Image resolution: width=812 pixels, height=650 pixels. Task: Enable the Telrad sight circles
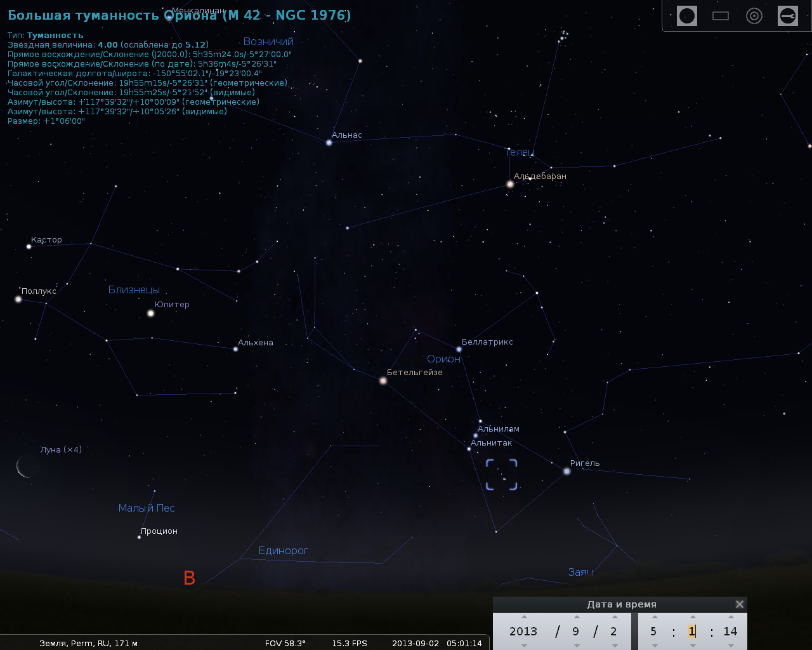tap(754, 16)
